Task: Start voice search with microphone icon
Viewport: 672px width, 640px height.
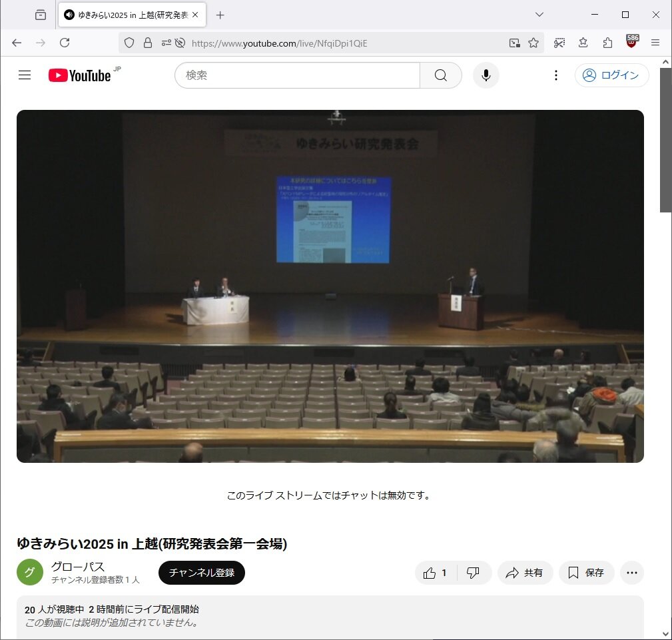Action: tap(486, 75)
